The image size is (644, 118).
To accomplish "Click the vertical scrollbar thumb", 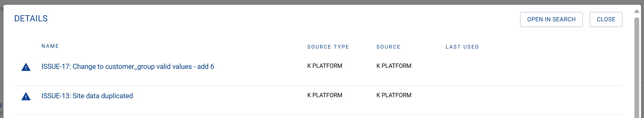I will (x=637, y=67).
